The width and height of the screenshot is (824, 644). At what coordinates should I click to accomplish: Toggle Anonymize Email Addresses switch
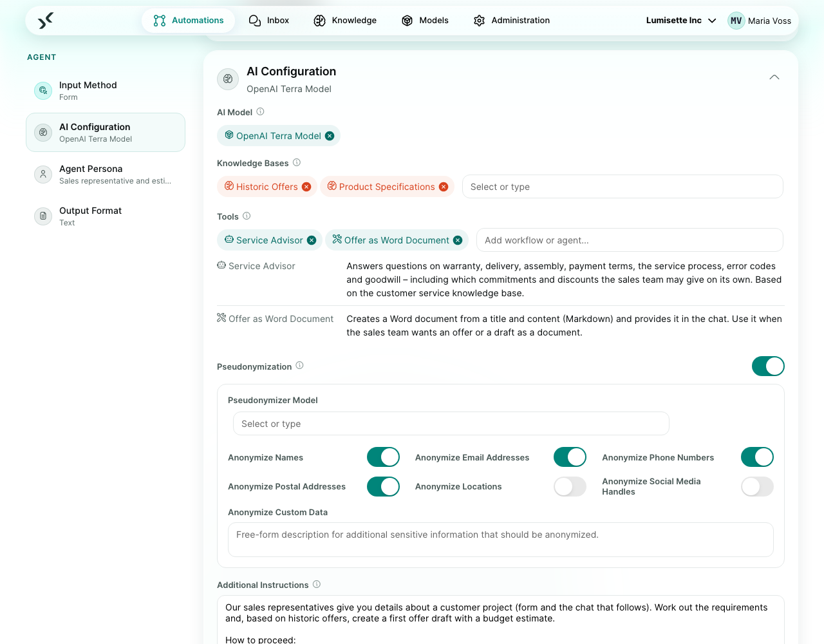click(570, 457)
